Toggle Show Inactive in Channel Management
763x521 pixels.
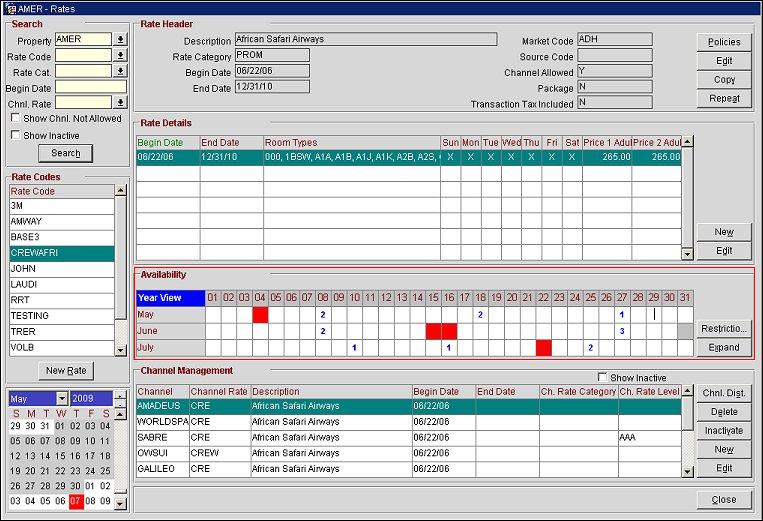pyautogui.click(x=601, y=377)
